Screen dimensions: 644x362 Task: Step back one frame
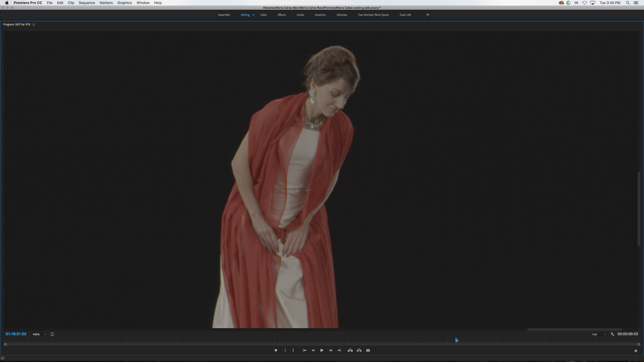[313, 350]
